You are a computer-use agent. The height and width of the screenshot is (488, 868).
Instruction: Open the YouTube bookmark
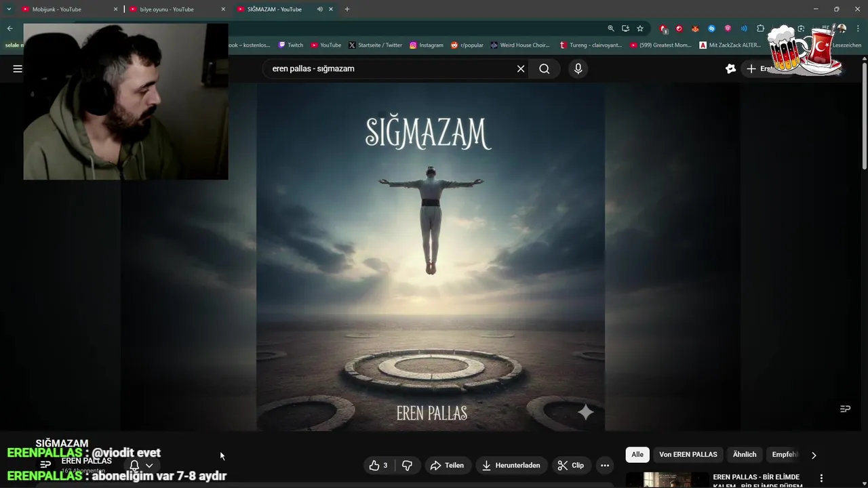(326, 45)
